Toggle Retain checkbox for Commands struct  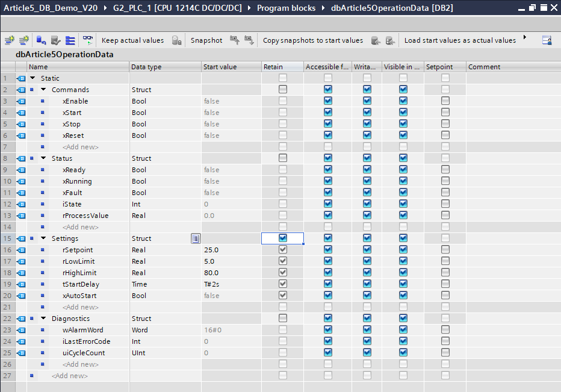coord(283,89)
